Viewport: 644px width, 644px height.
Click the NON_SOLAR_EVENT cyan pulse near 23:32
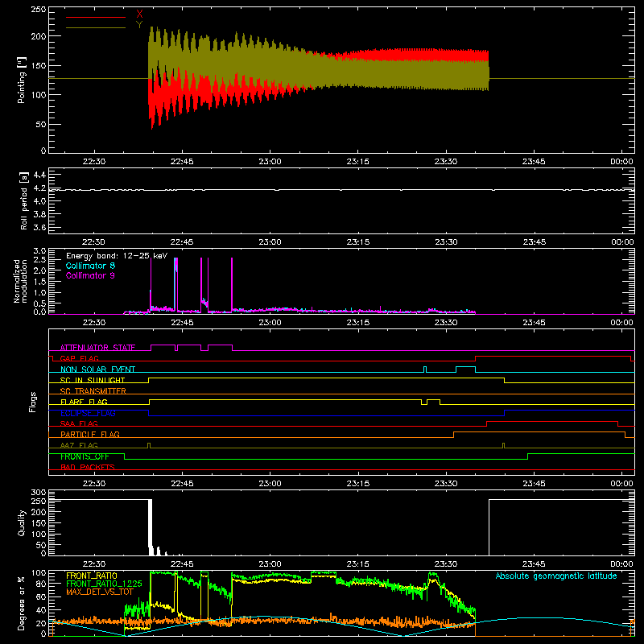tap(466, 369)
